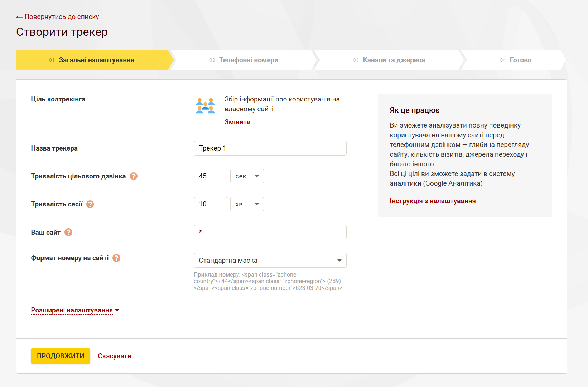Click the Приклад номеру example text

pos(268,281)
